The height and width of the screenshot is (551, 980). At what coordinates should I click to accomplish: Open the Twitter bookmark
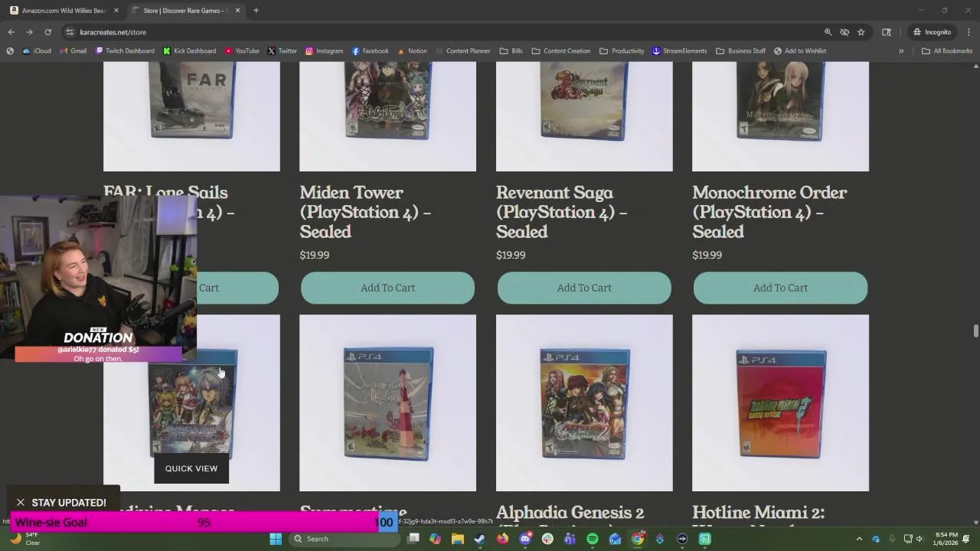pos(283,51)
